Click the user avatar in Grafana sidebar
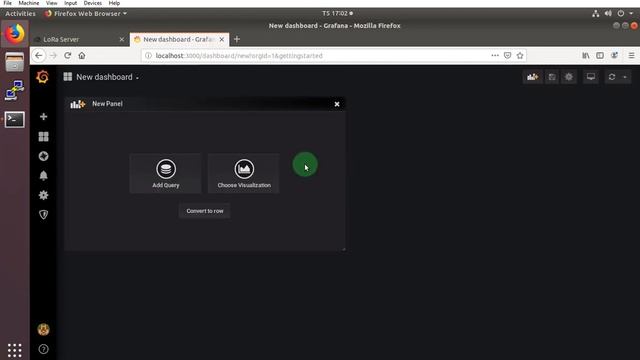Image resolution: width=640 pixels, height=360 pixels. (43, 329)
